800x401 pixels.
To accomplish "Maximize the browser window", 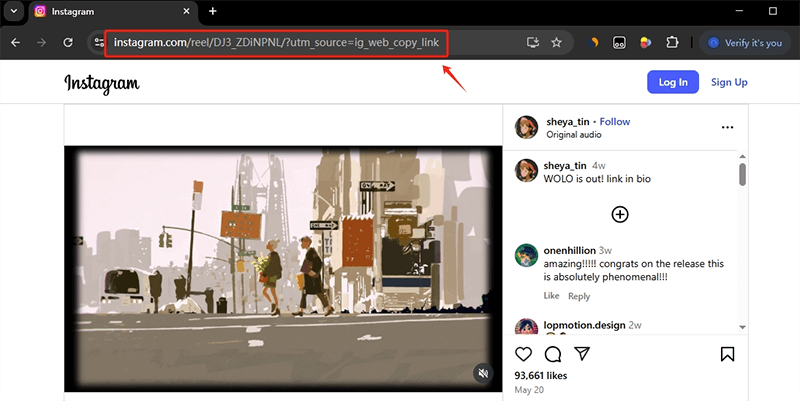I will pyautogui.click(x=773, y=11).
